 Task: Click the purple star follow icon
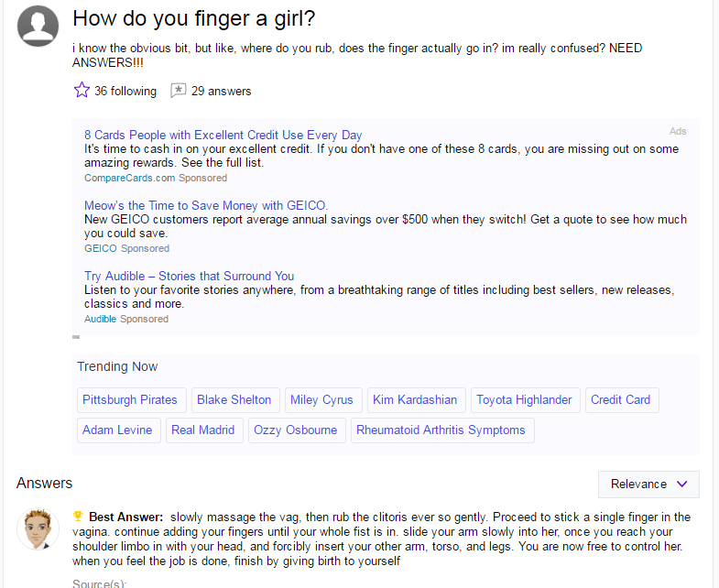point(82,90)
